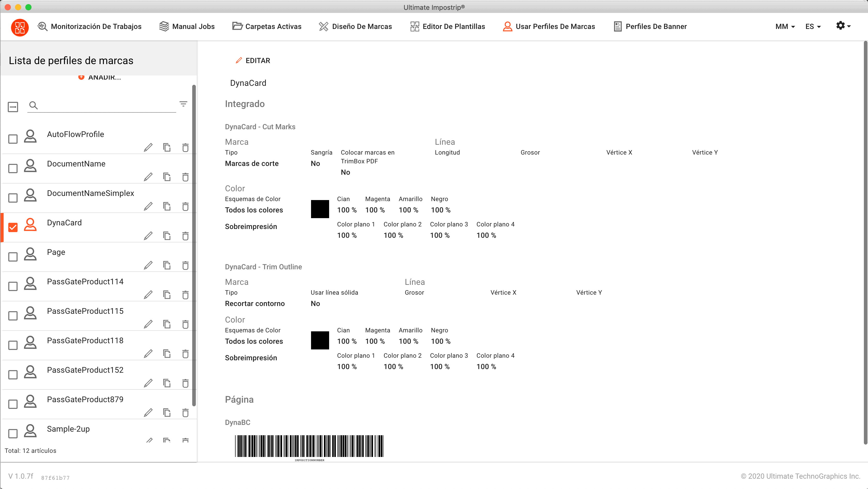Delete the PassGateProduct114 profile
This screenshot has height=489, width=868.
185,295
